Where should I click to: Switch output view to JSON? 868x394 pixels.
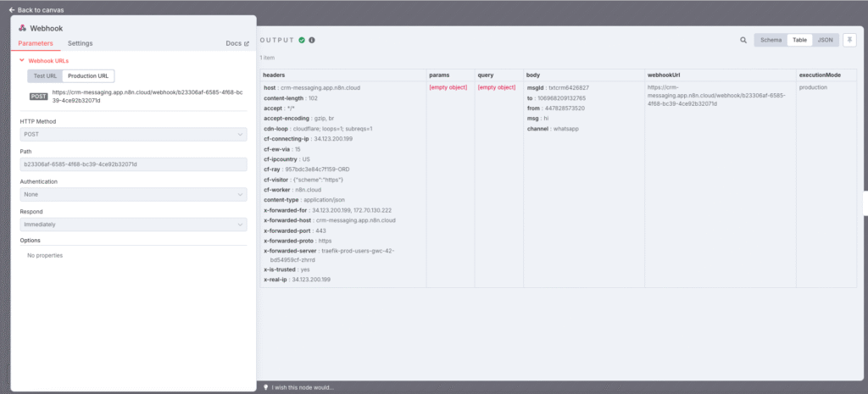coord(826,40)
